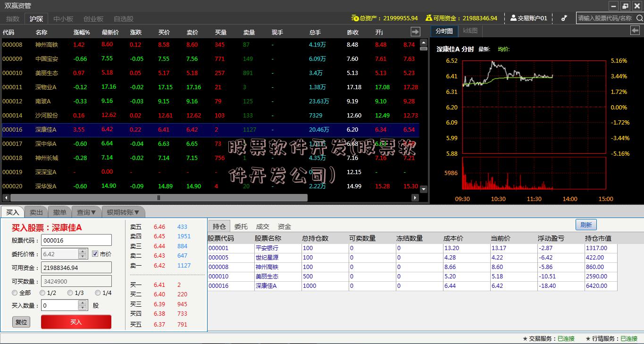This screenshot has width=644, height=344.
Task: Open the k线图 chart tab
Action: click(x=470, y=31)
